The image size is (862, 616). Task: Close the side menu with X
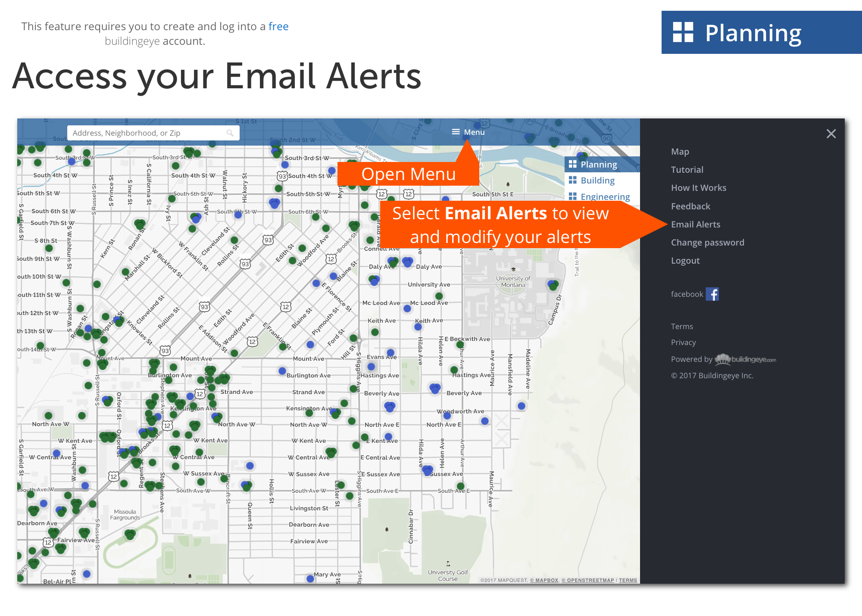point(831,134)
